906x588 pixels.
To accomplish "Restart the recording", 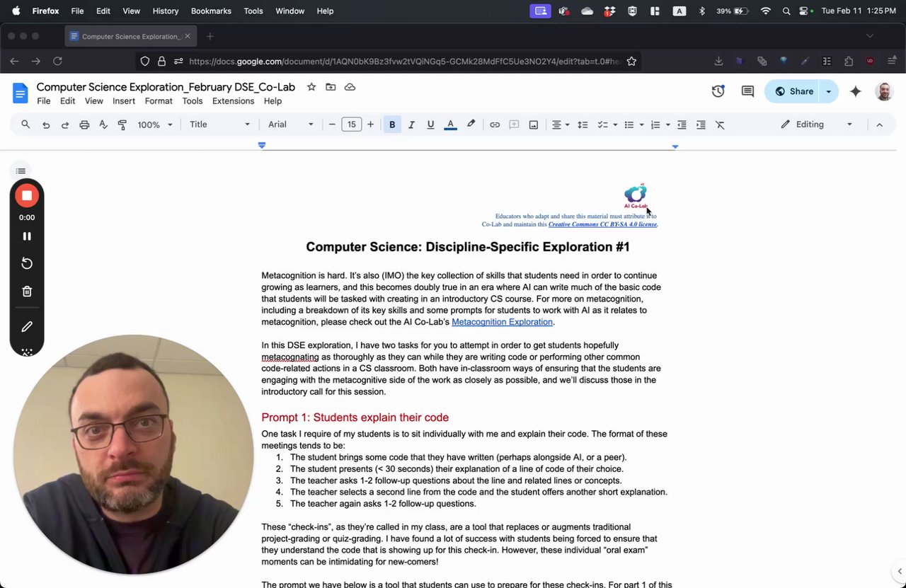I will coord(27,263).
